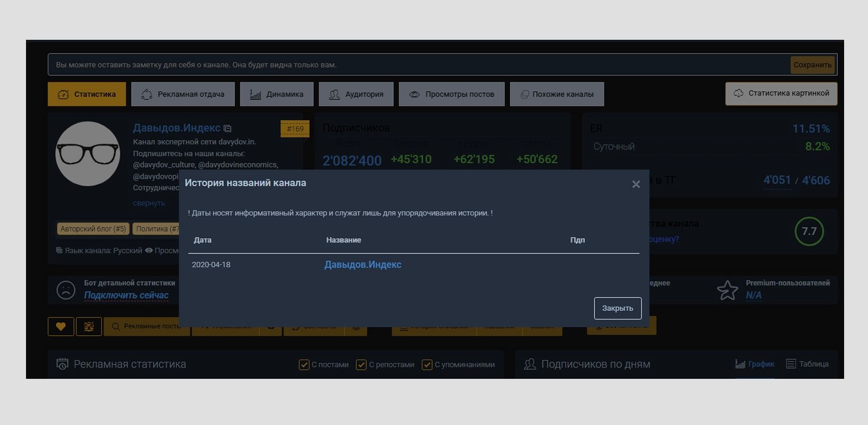The width and height of the screenshot is (868, 425).
Task: Click the calendar icon beside Рекламная статистика
Action: pos(63,364)
